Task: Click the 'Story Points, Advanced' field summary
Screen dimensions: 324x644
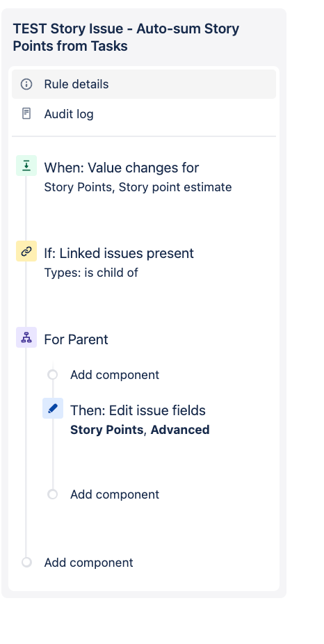Action: (x=140, y=430)
